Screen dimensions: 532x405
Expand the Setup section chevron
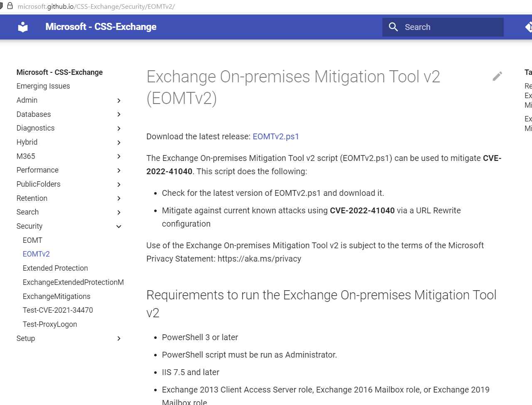coord(119,338)
